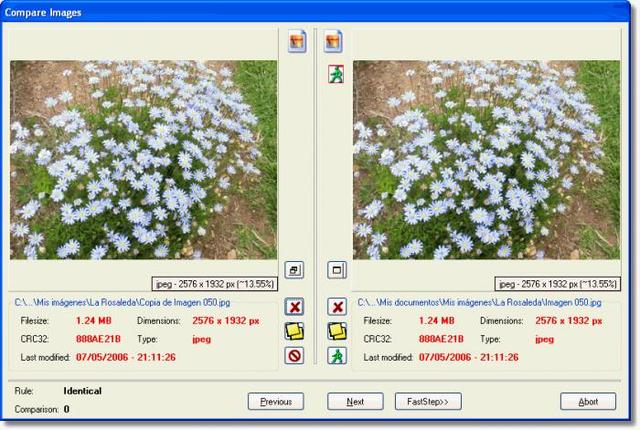This screenshot has width=640, height=430.
Task: Click the FastStep>> button
Action: [428, 401]
